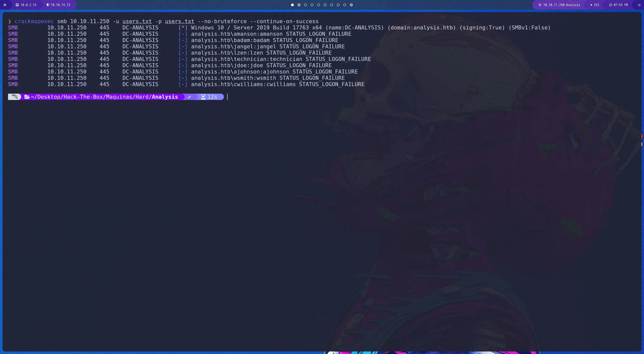
Task: Click the hourglass icon next to 12s
Action: 203,97
